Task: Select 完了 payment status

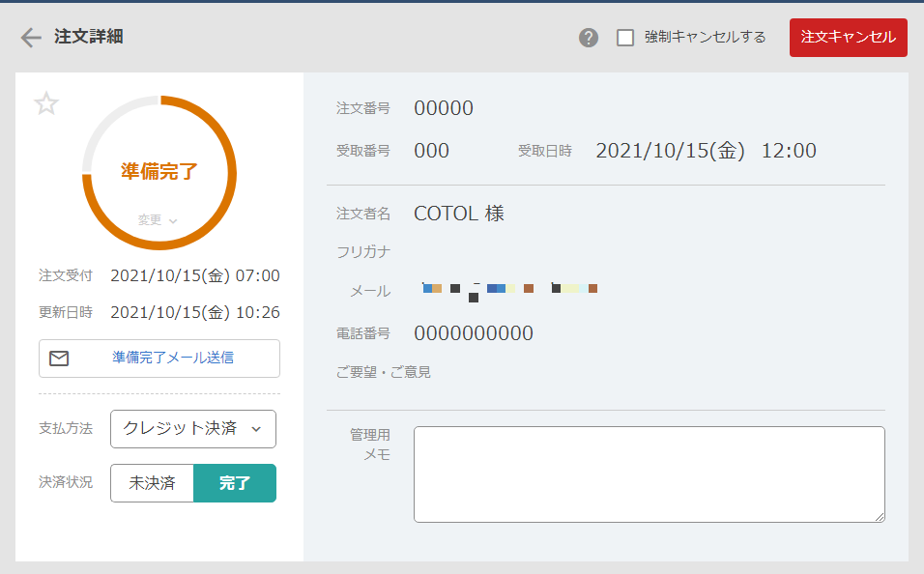Action: [235, 482]
